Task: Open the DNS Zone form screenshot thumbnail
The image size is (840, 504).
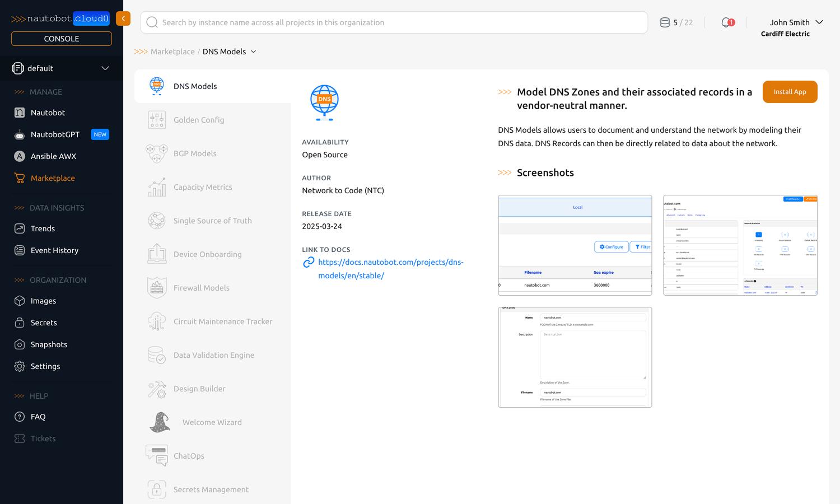Action: 575,357
